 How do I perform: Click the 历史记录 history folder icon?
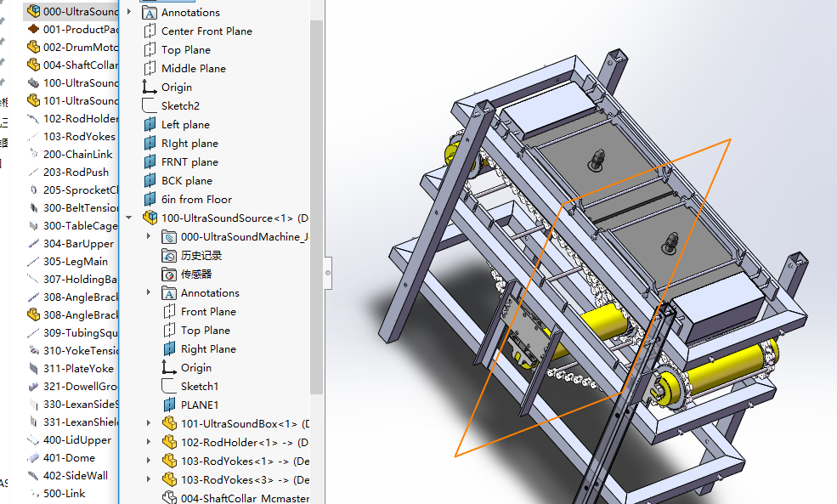169,255
